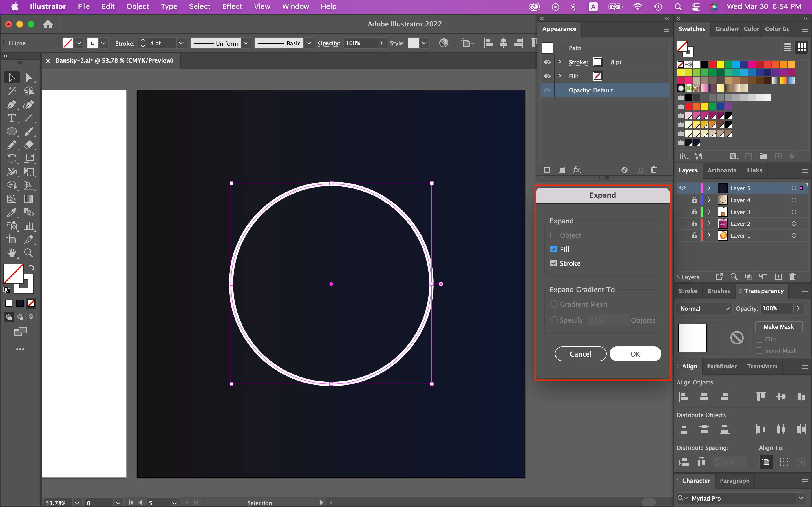Open the Normal blending mode dropdown
Image resolution: width=812 pixels, height=507 pixels.
(704, 308)
